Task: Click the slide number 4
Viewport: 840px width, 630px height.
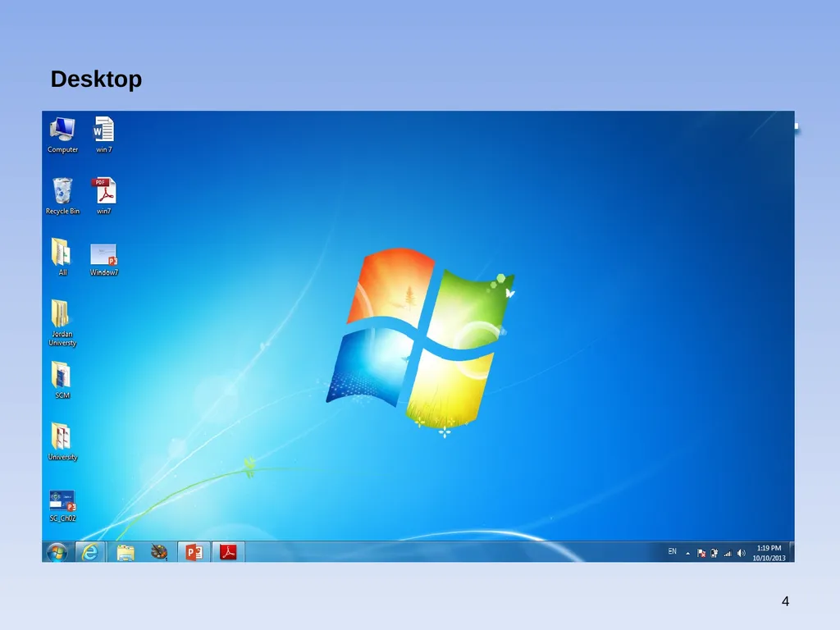Action: (785, 601)
